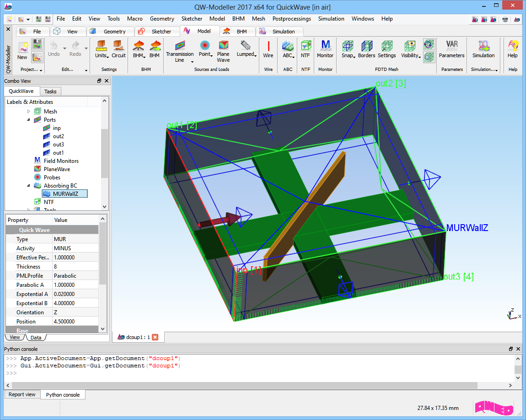Open the Geometry menu
The width and height of the screenshot is (526, 420).
[x=162, y=19]
